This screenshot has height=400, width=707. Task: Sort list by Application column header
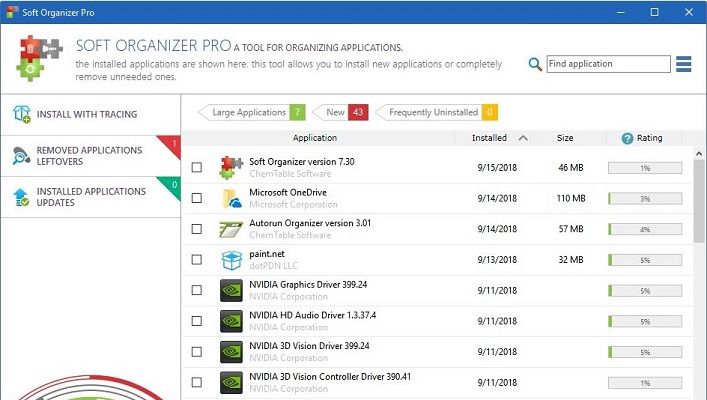314,138
